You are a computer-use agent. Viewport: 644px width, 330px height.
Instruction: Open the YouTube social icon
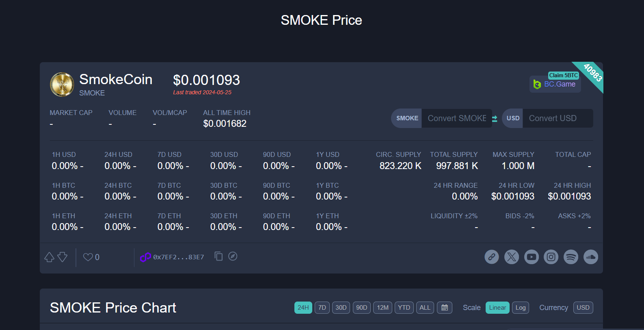click(x=532, y=257)
